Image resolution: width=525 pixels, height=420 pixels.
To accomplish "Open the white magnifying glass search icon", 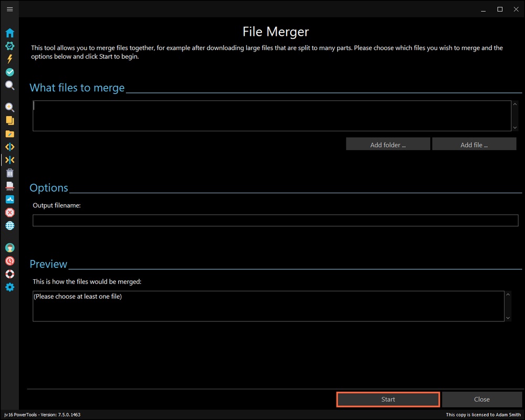I will click(x=9, y=85).
